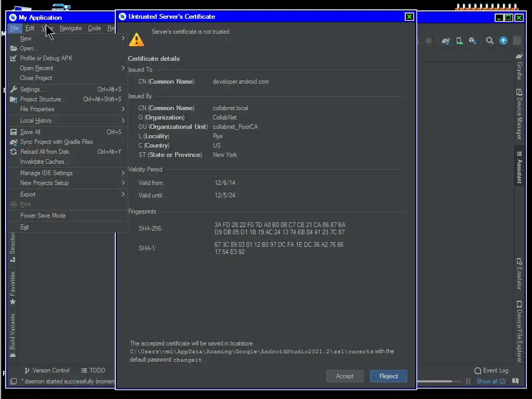The width and height of the screenshot is (532, 399).
Task: Expand Local History submenu
Action: pyautogui.click(x=68, y=121)
